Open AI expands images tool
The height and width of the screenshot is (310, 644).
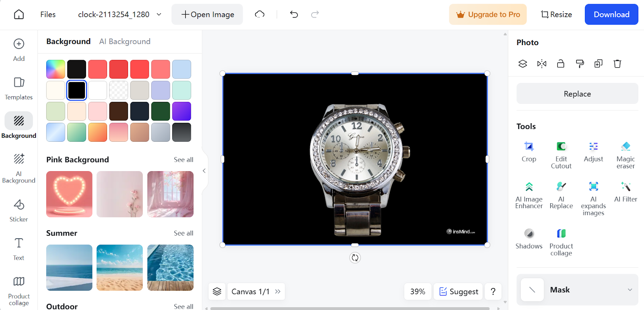[593, 199]
